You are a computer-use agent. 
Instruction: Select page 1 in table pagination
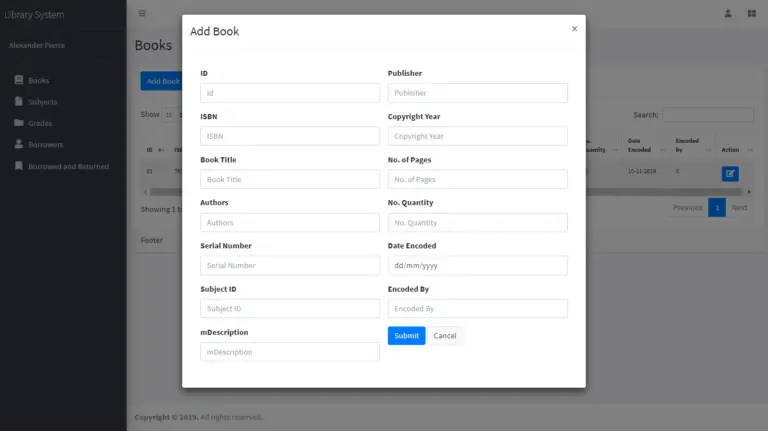[x=717, y=208]
